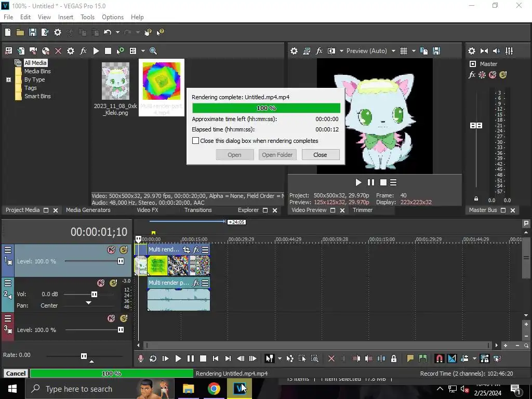Click the Open button in render dialog

point(234,155)
